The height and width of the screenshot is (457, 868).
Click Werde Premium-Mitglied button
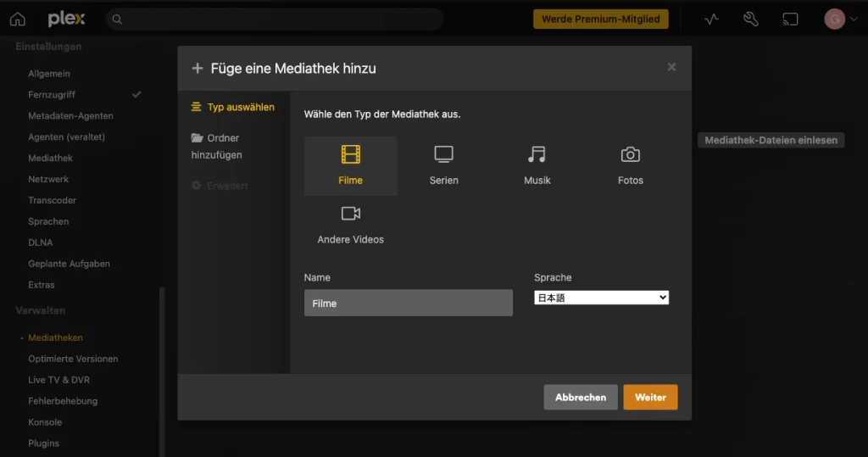pyautogui.click(x=601, y=20)
